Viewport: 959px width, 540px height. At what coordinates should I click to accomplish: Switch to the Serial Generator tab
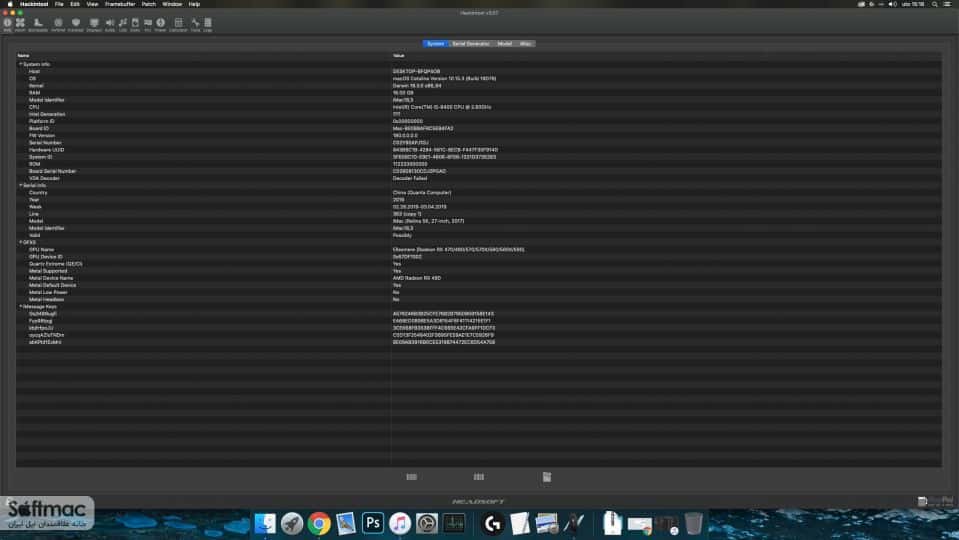tap(470, 44)
